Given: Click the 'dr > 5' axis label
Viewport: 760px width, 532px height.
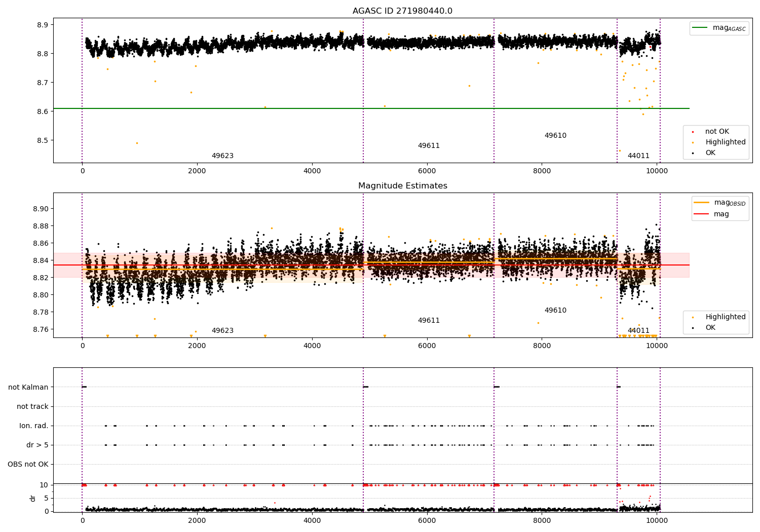Looking at the screenshot, I should point(37,445).
